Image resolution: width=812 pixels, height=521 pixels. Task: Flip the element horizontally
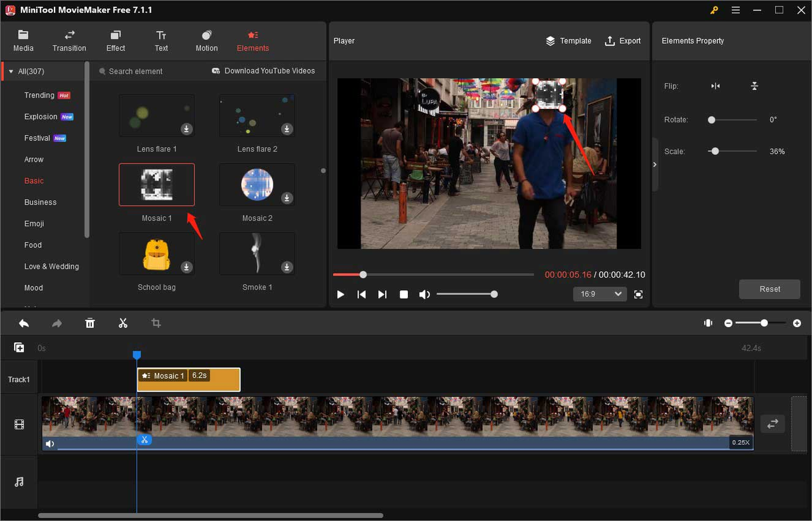coord(716,86)
